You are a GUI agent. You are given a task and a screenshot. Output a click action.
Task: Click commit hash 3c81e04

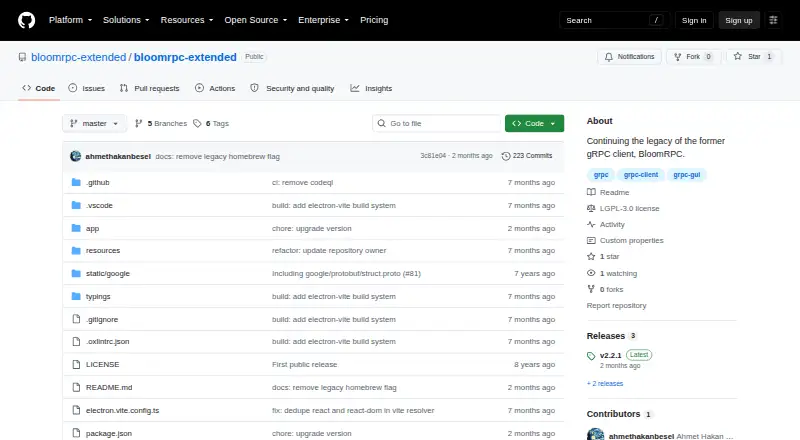[433, 156]
